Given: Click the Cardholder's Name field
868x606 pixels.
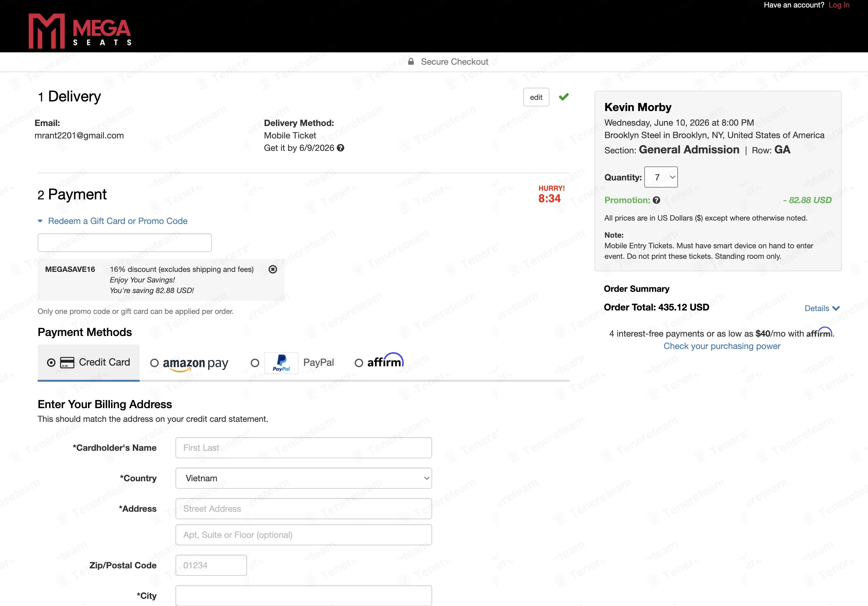Looking at the screenshot, I should (304, 448).
